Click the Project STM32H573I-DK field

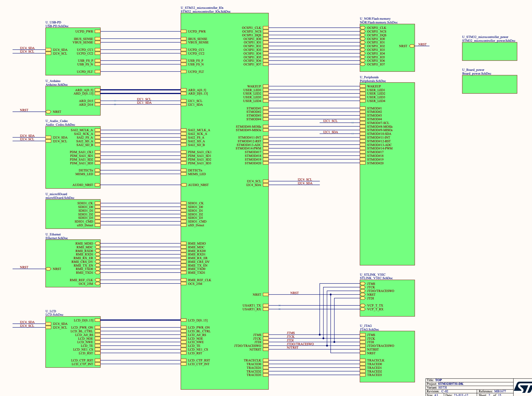pos(469,384)
